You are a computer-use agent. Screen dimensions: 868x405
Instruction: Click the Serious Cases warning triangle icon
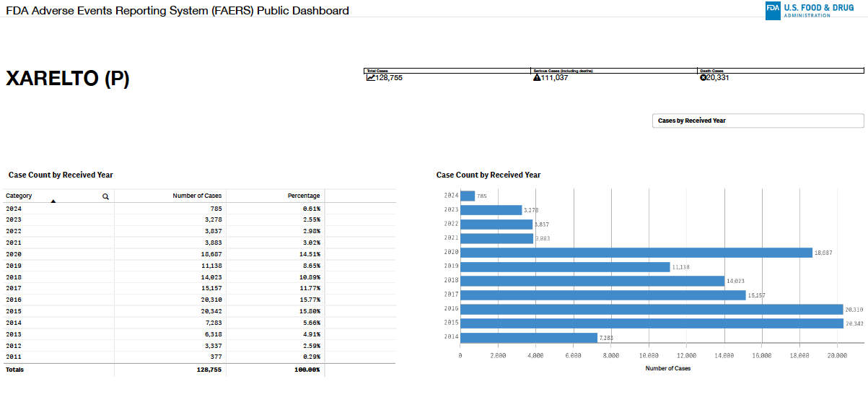coord(537,77)
